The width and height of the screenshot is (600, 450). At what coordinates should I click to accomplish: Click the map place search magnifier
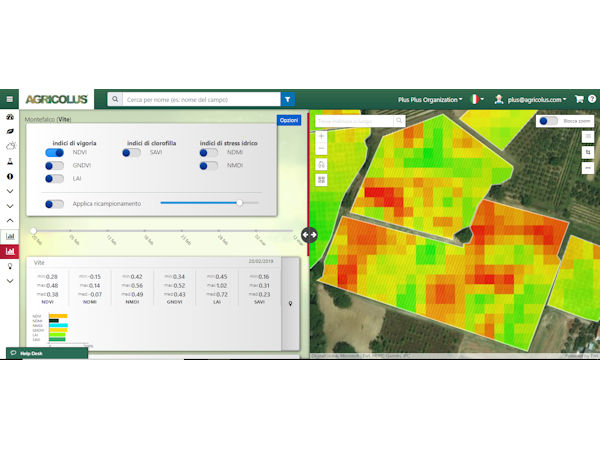[399, 121]
